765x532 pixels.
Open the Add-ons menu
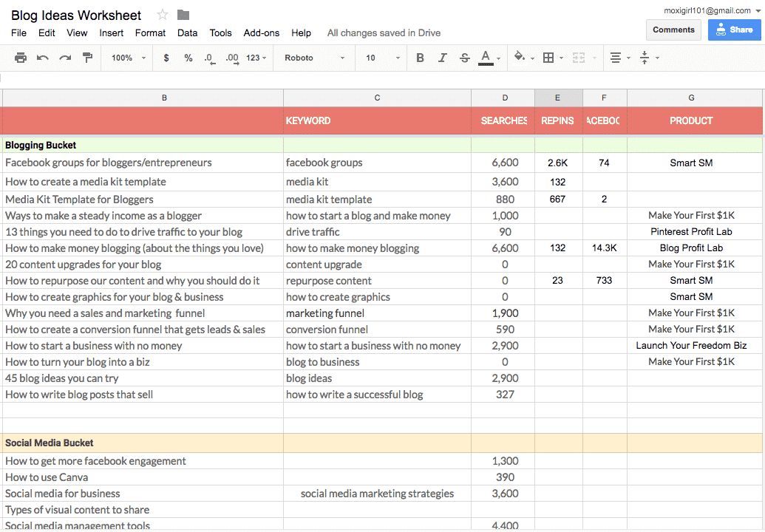point(262,33)
